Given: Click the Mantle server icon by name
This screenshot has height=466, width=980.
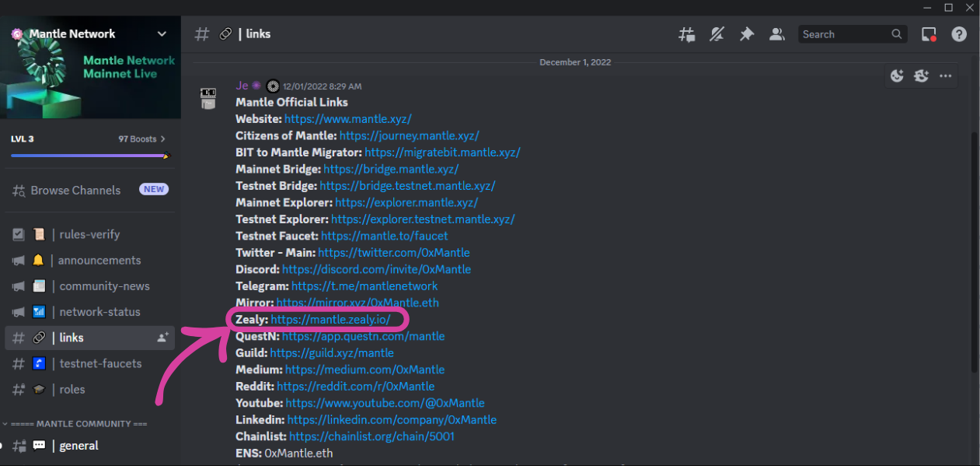Looking at the screenshot, I should click(x=17, y=34).
